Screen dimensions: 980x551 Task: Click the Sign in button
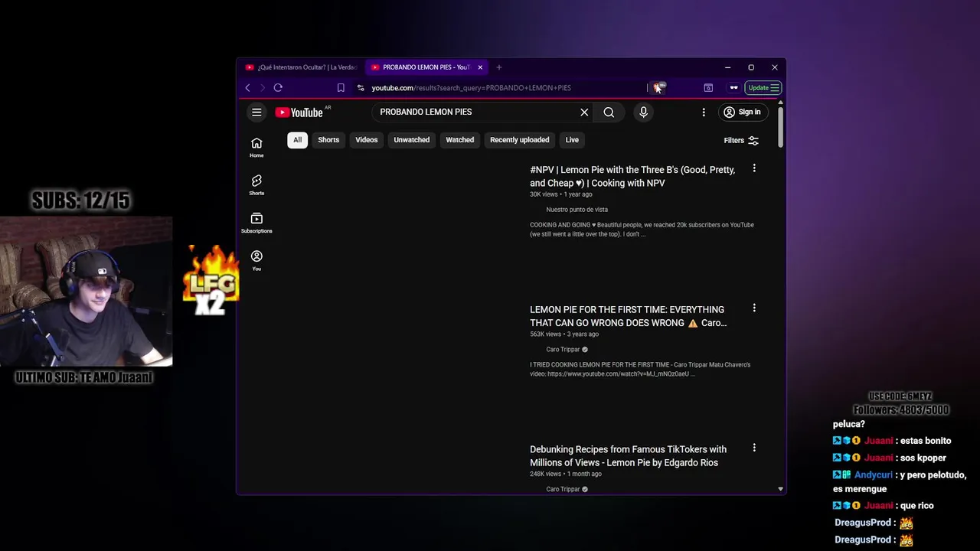click(x=742, y=112)
